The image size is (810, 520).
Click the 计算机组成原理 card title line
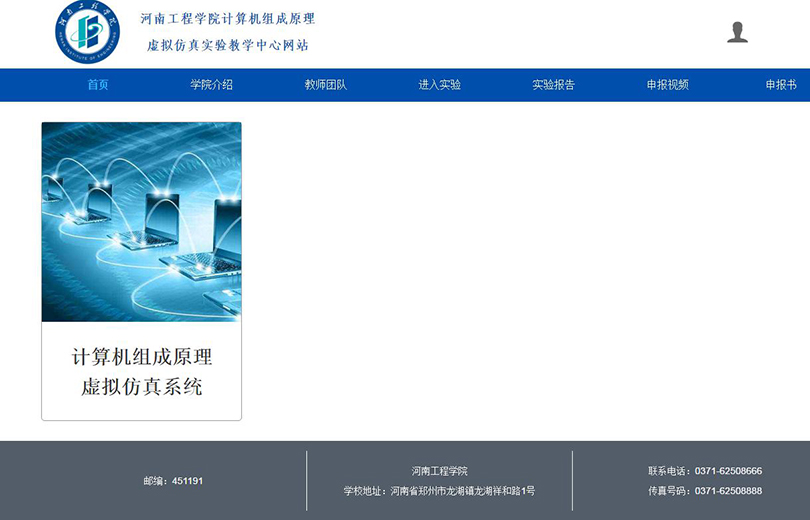click(141, 357)
